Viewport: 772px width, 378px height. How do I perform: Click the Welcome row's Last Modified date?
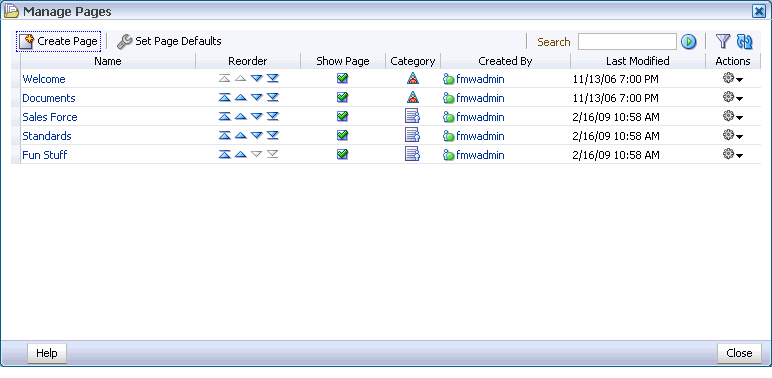[615, 79]
